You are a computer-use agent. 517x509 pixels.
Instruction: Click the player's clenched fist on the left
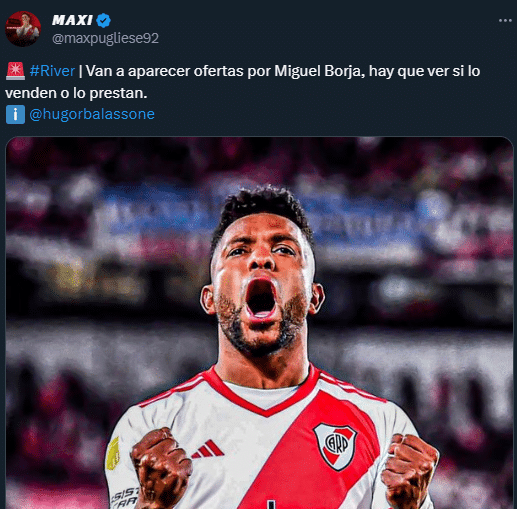(x=160, y=468)
